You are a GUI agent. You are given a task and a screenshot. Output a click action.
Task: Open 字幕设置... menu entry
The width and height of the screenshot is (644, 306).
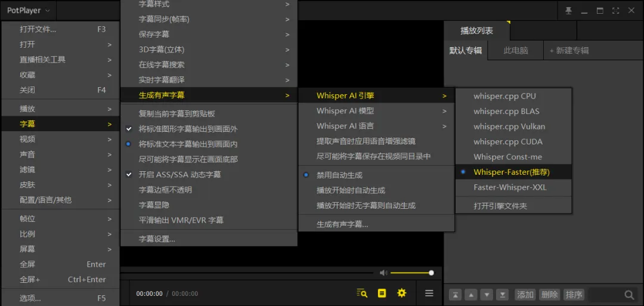[x=209, y=239]
